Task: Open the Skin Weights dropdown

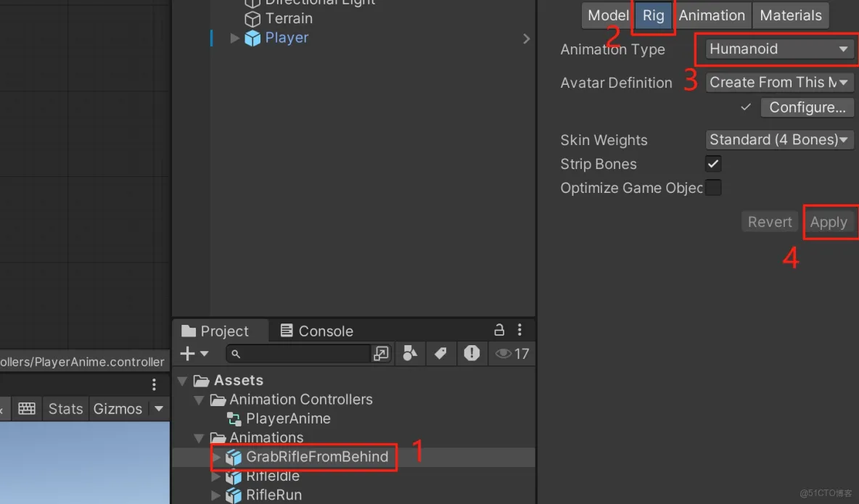Action: coord(779,139)
